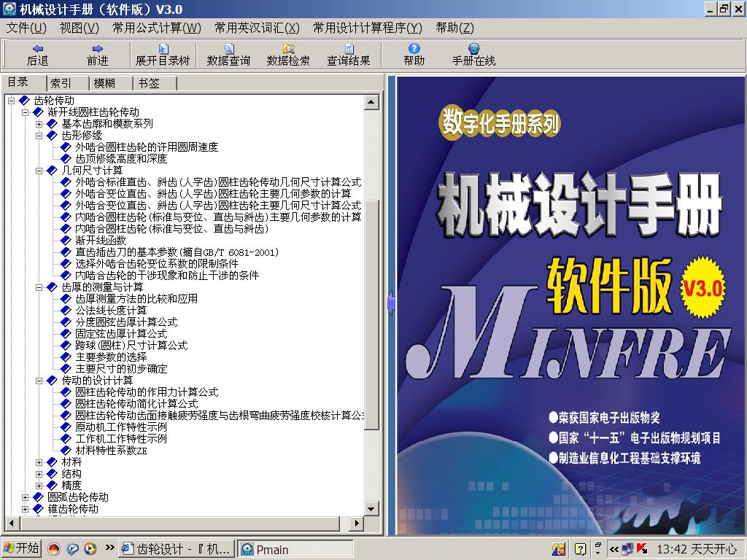Select 工作机工作特性示例
Viewport: 747px width, 560px height.
(121, 438)
